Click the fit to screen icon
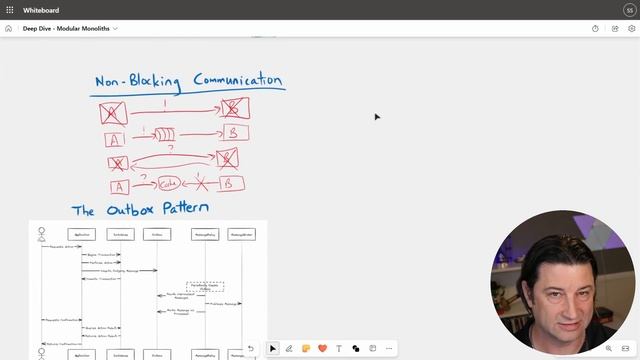This screenshot has height=360, width=640. tap(625, 349)
